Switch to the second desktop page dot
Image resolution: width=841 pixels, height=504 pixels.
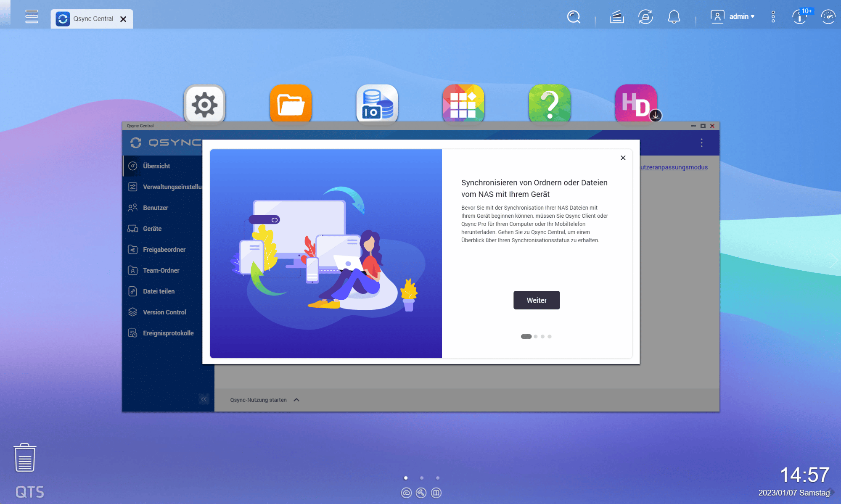coord(421,478)
